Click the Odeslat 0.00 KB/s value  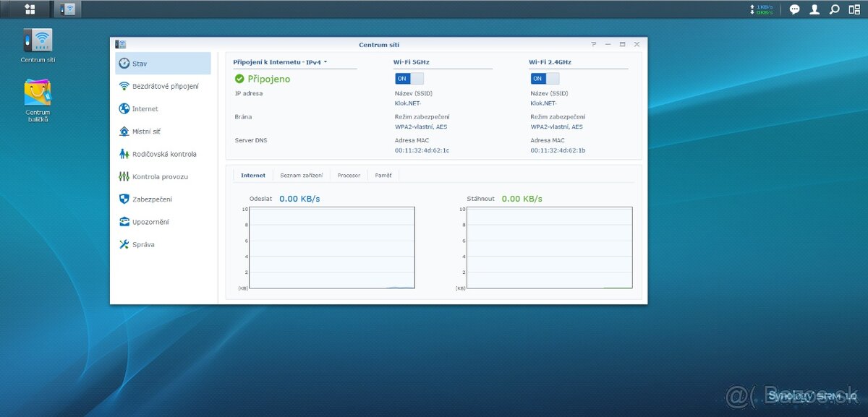pyautogui.click(x=299, y=198)
